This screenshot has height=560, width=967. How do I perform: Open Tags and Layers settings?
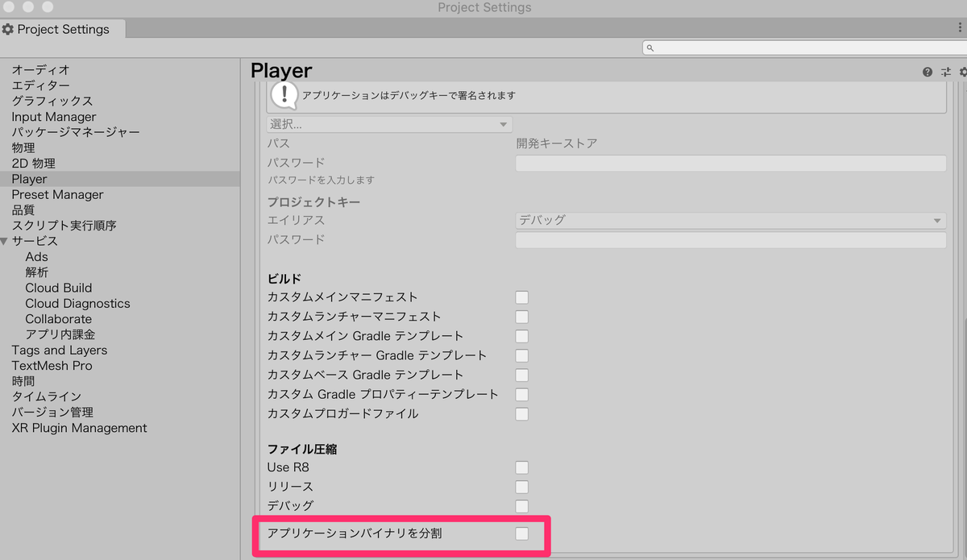(x=60, y=351)
